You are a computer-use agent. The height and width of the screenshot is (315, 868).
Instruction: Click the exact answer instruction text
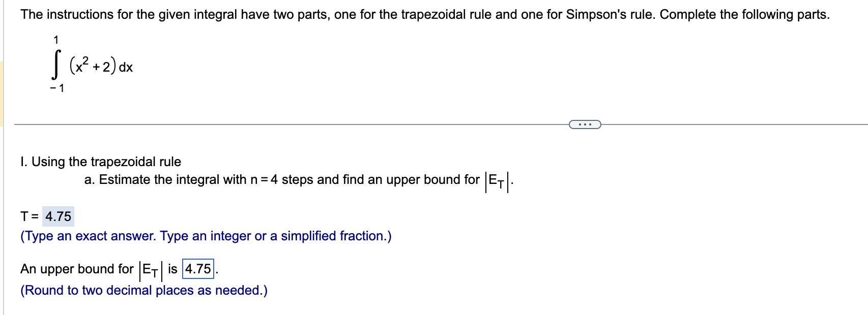tap(205, 236)
